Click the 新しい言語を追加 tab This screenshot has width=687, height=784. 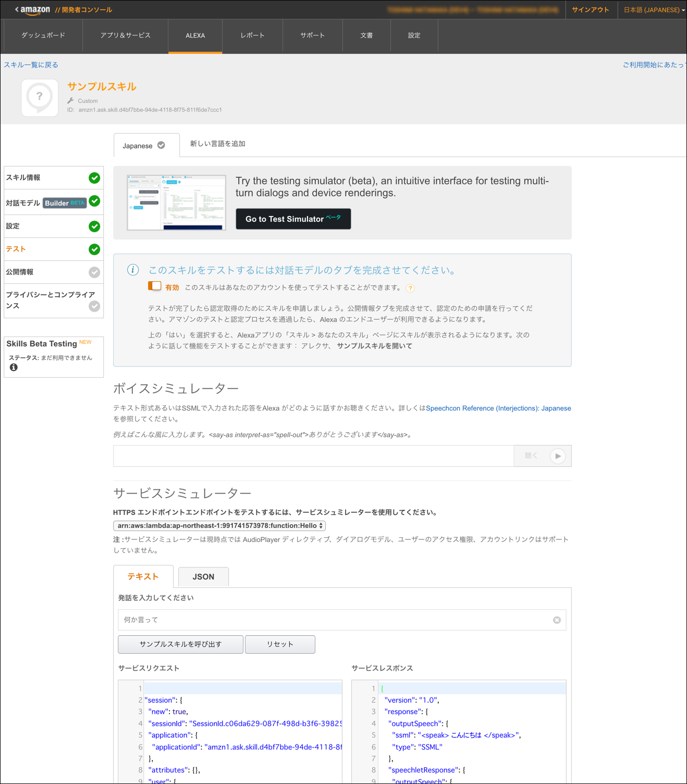pos(217,143)
